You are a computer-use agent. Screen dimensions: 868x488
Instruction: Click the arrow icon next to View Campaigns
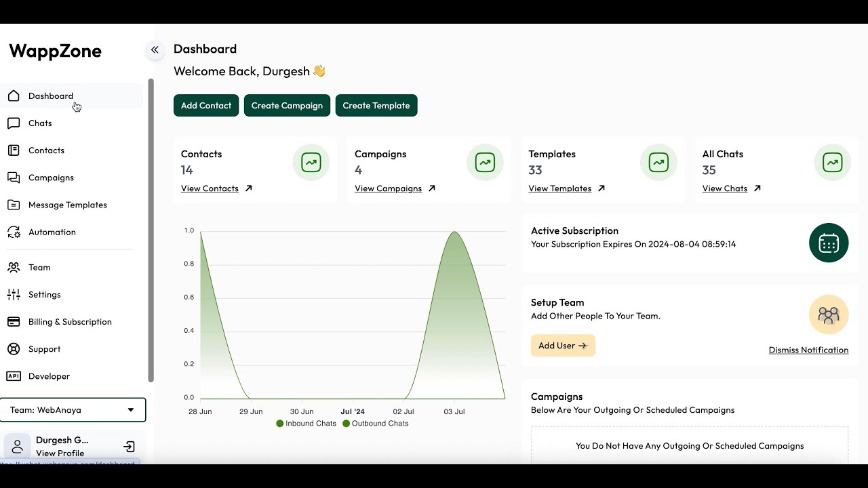point(431,188)
